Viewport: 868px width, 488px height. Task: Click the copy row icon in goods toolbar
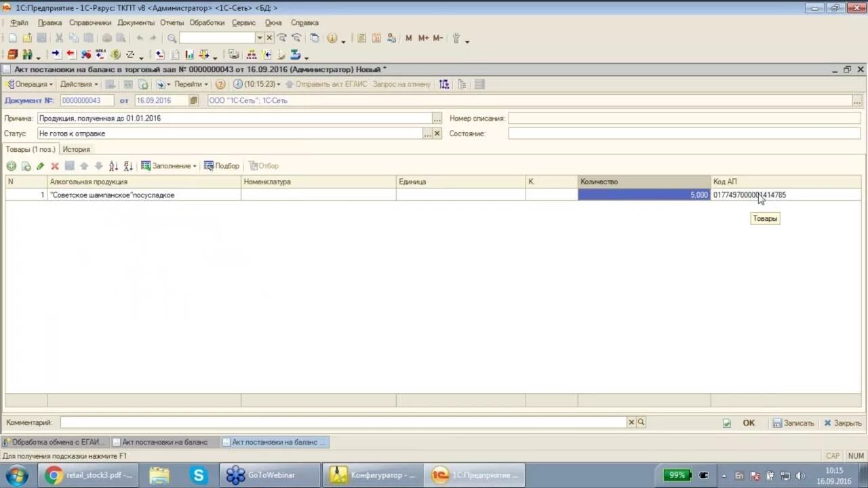(26, 166)
